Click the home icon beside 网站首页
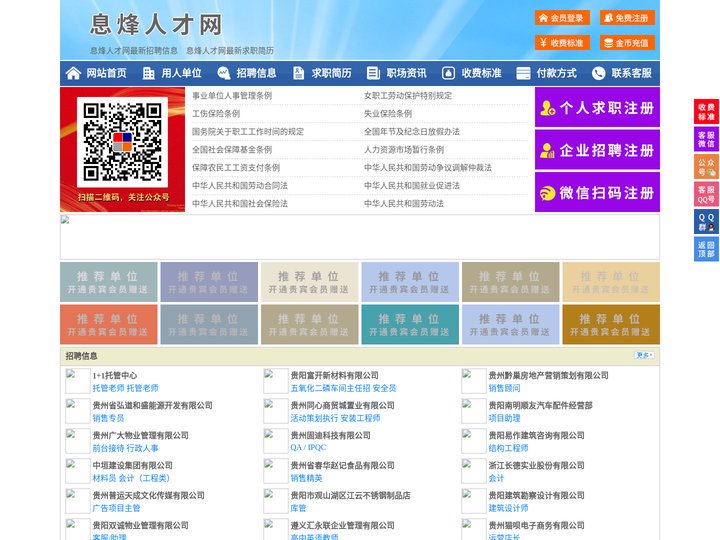The image size is (720, 540). tap(73, 73)
